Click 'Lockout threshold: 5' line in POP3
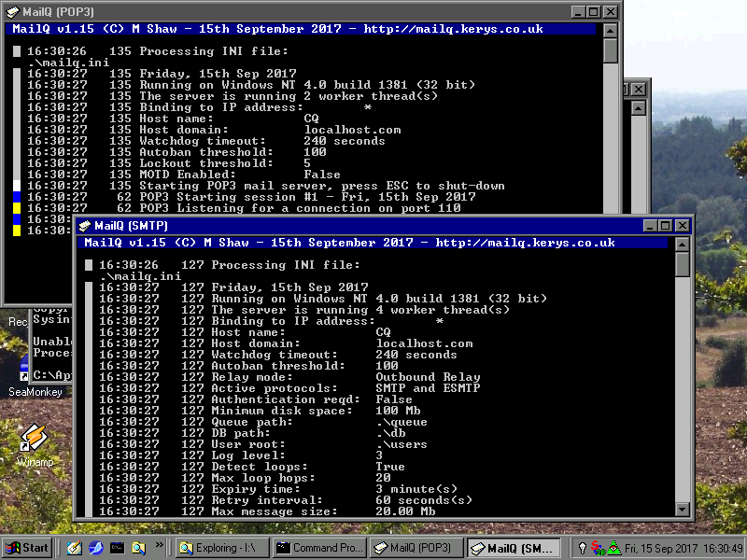Image resolution: width=747 pixels, height=560 pixels. [169, 162]
